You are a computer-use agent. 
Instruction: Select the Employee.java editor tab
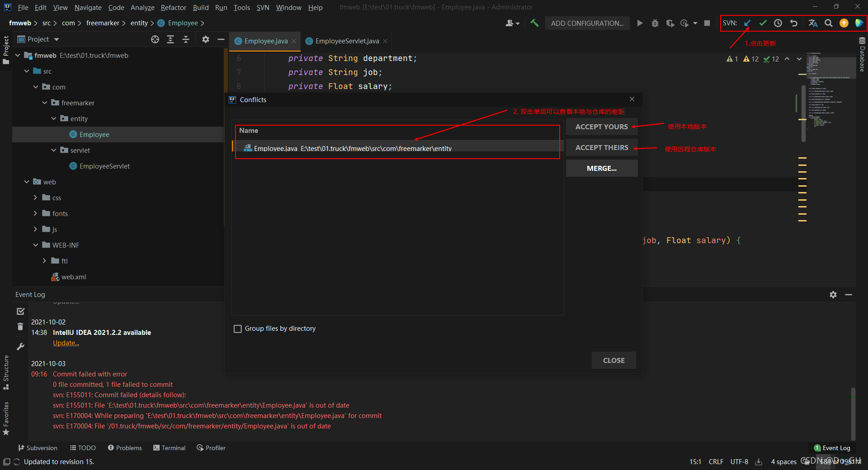[x=265, y=41]
